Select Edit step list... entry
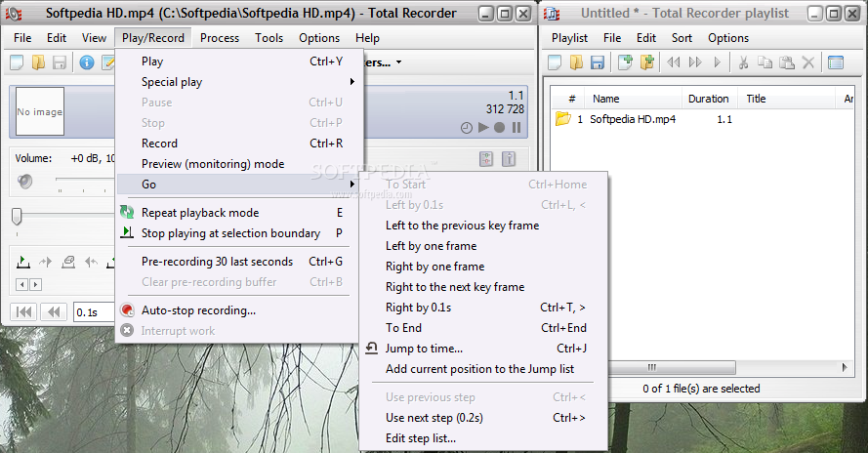This screenshot has width=868, height=453. click(x=483, y=438)
